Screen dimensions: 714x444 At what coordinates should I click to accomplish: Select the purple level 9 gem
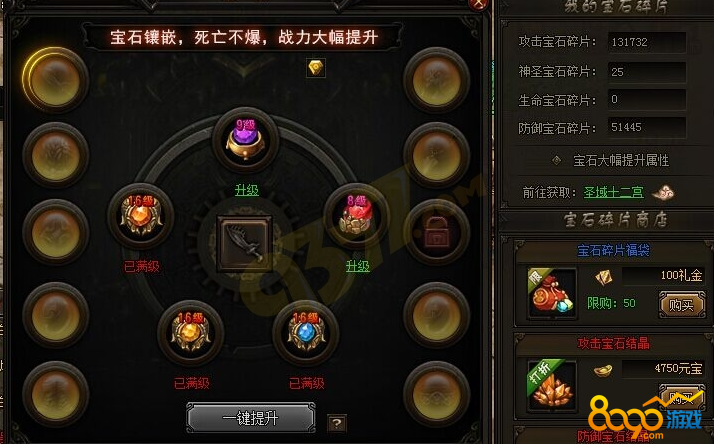(245, 140)
